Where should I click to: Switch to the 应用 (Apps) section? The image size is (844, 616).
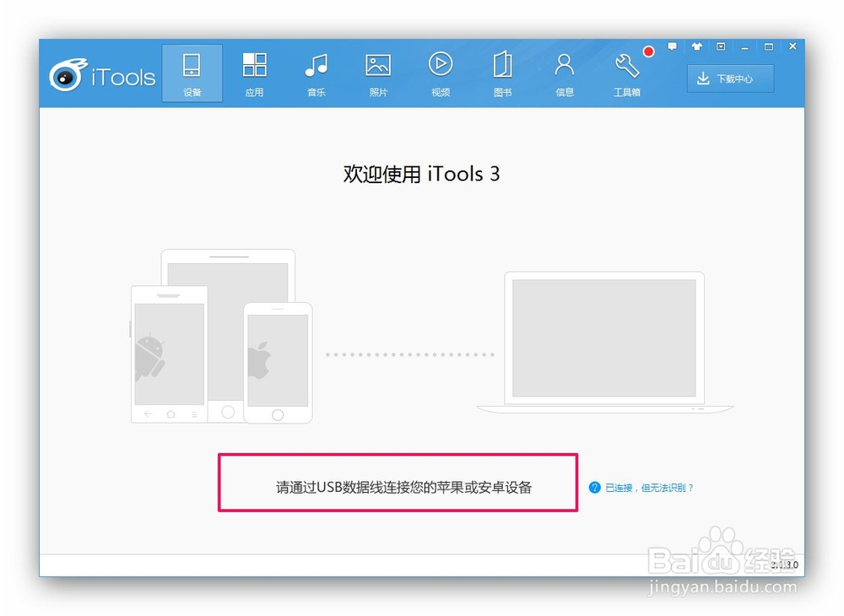coord(254,73)
